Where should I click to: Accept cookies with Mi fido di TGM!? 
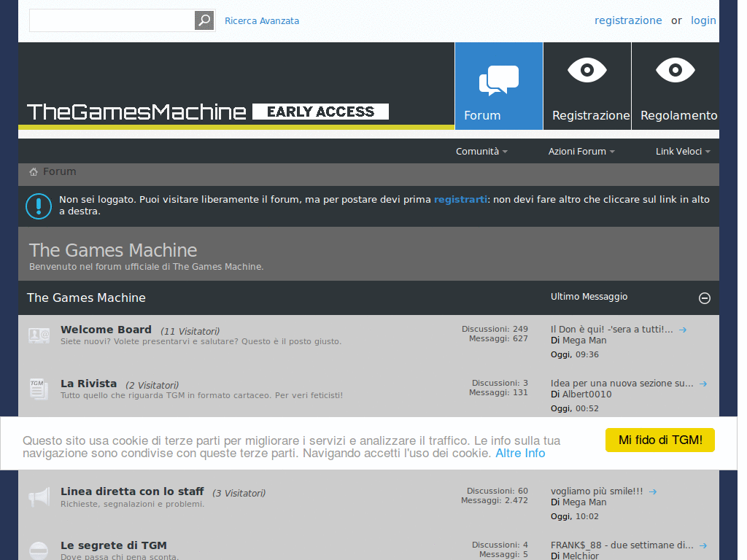(659, 440)
